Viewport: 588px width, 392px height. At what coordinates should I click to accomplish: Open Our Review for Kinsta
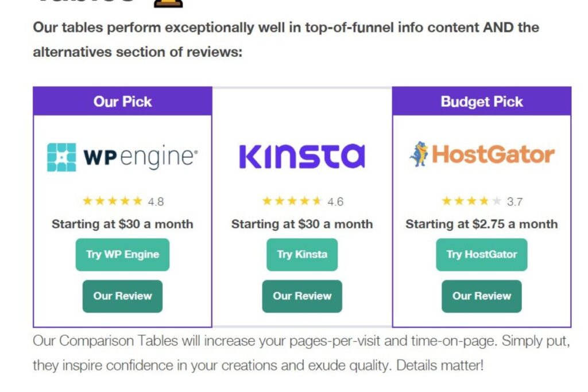tap(302, 296)
